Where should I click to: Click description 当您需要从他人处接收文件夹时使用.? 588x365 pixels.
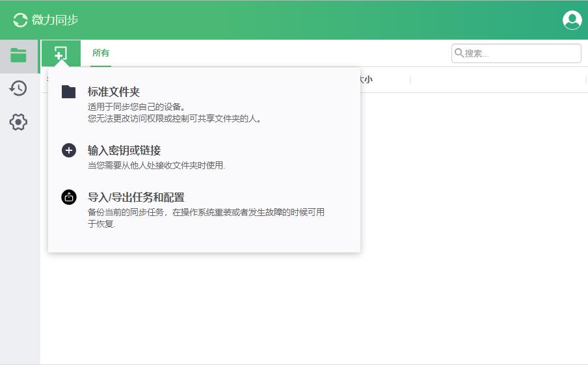156,165
